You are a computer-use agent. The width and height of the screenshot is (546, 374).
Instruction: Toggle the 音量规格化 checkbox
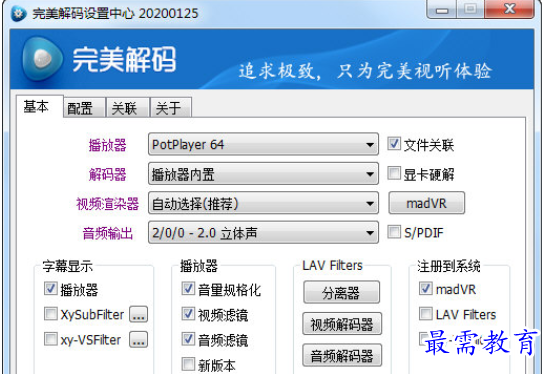pos(188,289)
